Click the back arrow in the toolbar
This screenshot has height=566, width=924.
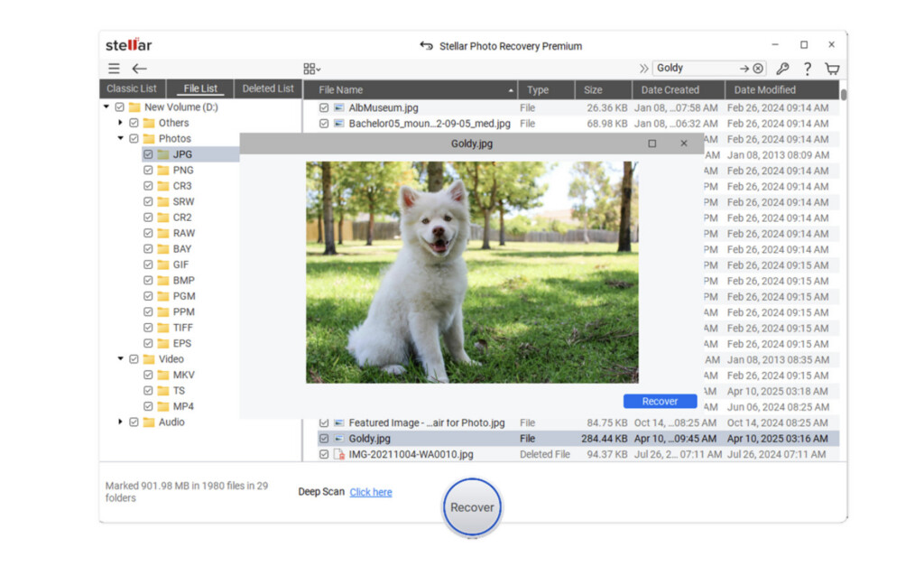[139, 69]
